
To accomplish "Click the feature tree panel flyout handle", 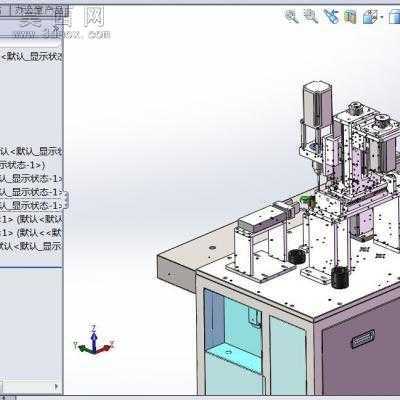I will pyautogui.click(x=66, y=200).
